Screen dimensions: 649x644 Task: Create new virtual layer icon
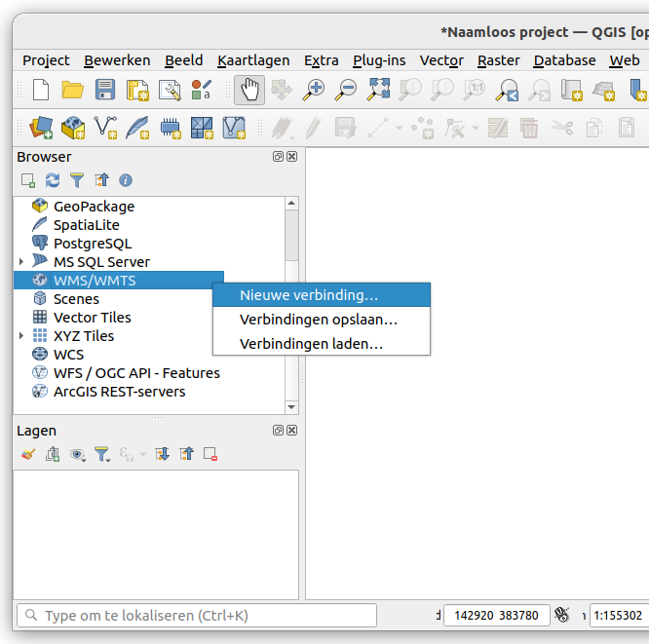[x=234, y=128]
